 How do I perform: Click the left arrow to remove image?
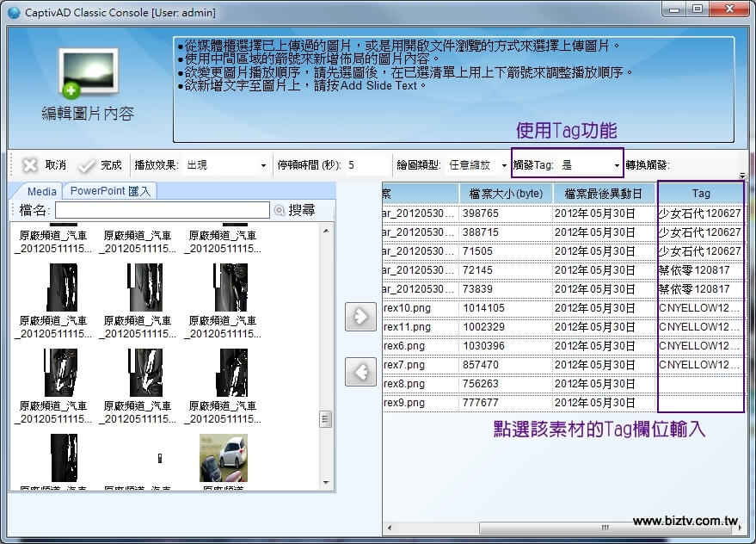pyautogui.click(x=360, y=372)
